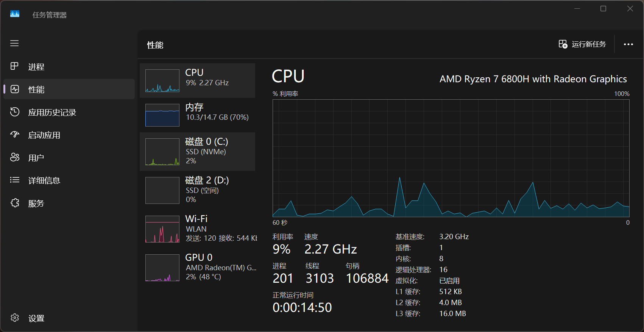
Task: Select Disk 2 (D:) performance item
Action: 197,190
